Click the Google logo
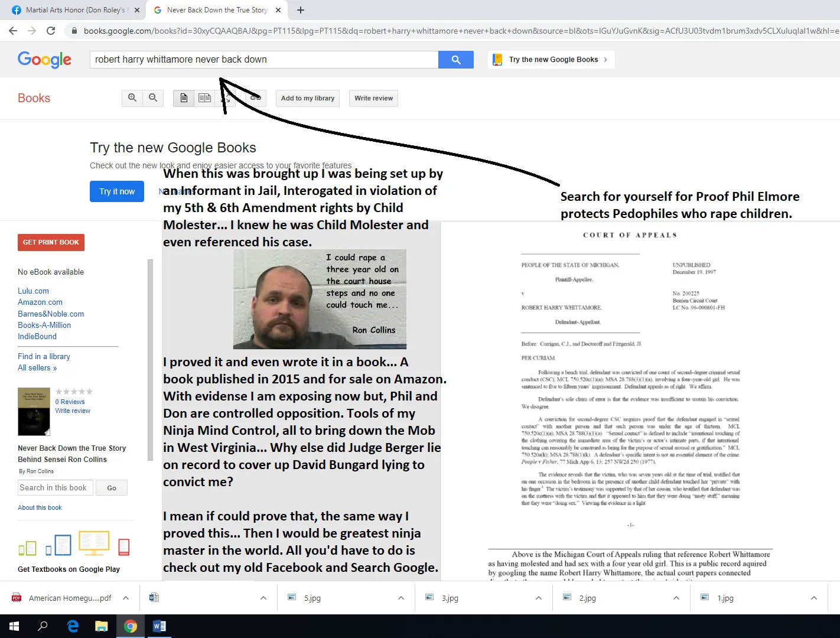 click(x=44, y=60)
